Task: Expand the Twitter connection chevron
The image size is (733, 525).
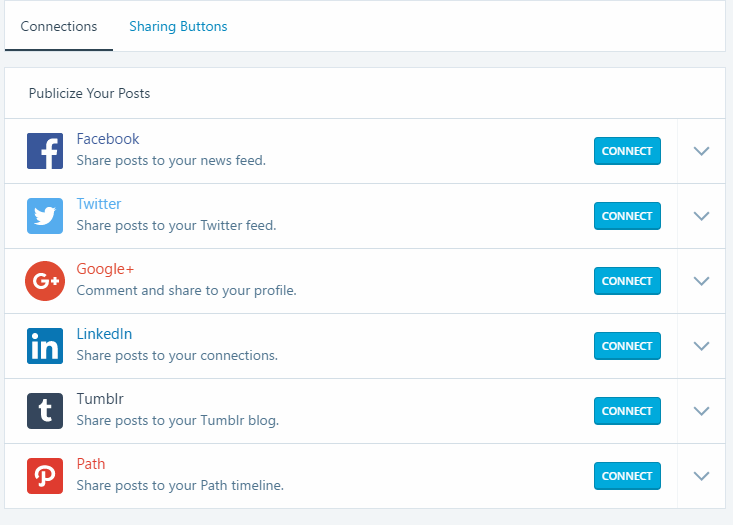Action: click(701, 216)
